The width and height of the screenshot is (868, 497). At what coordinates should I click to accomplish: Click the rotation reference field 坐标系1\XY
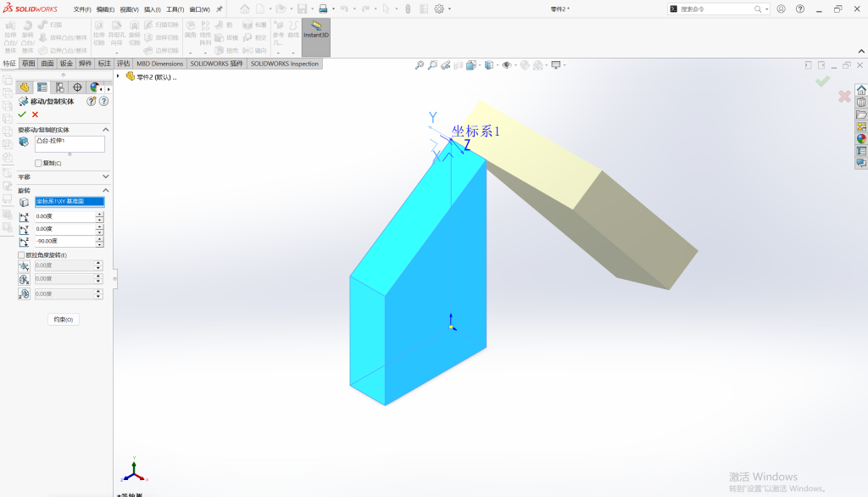pos(70,202)
